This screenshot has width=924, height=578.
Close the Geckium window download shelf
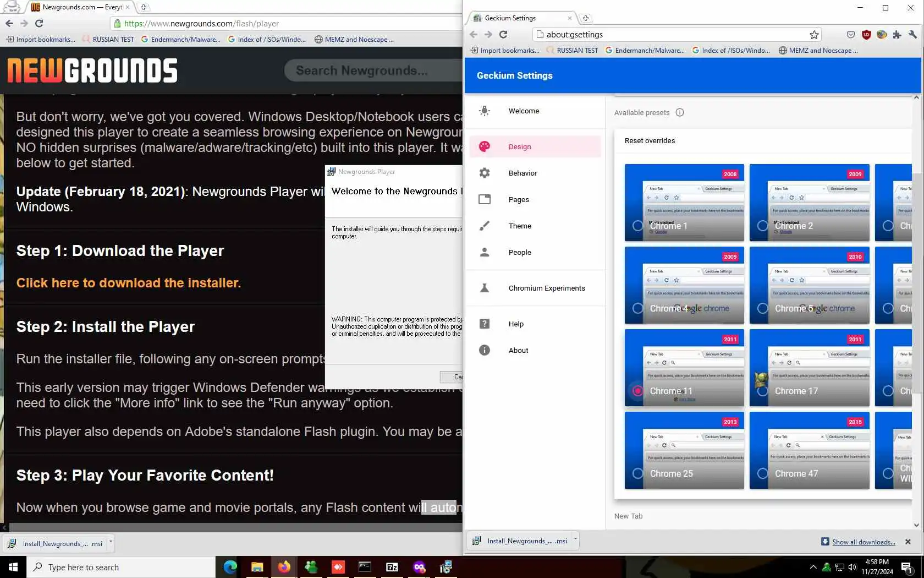[x=908, y=542]
